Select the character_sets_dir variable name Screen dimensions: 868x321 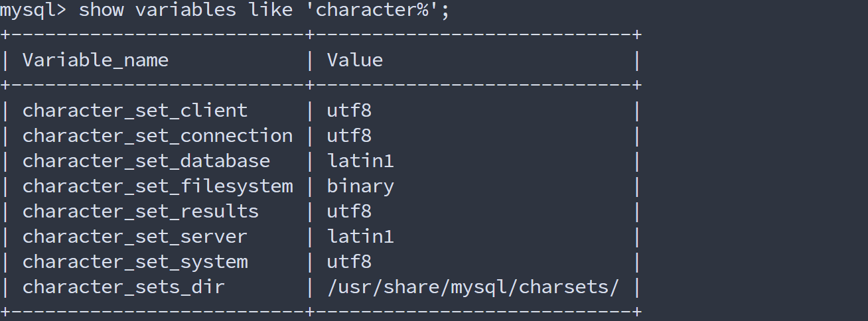123,287
